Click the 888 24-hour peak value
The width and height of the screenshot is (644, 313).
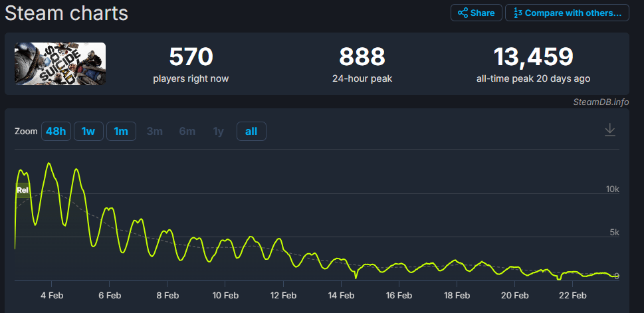click(362, 57)
